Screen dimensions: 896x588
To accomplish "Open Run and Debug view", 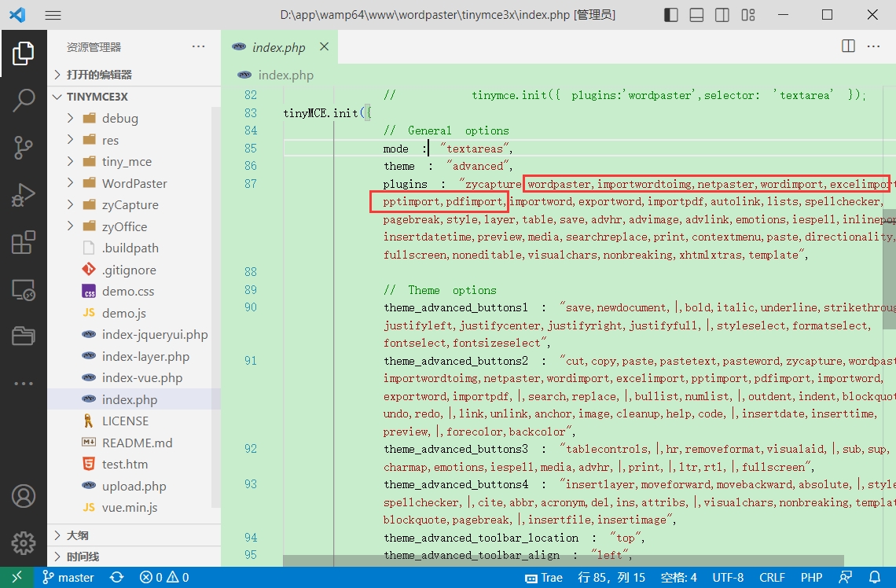I will 24,195.
